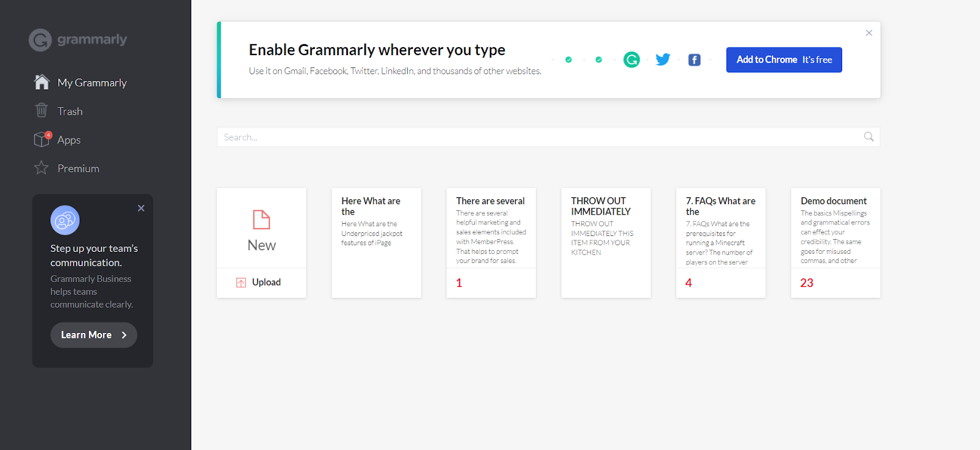Open the '7. FAQs What are the' document
This screenshot has width=980, height=450.
(721, 243)
